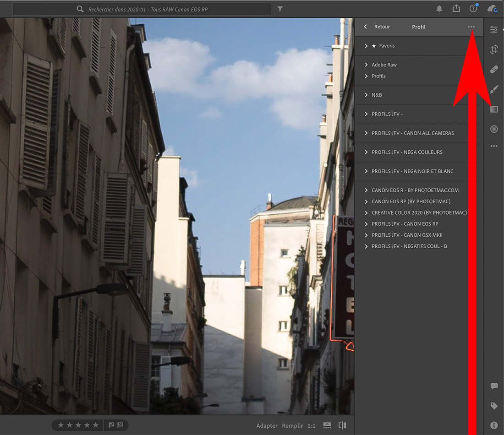Viewport: 504px width, 435px height.
Task: Open the Info panel icon
Action: point(494,425)
